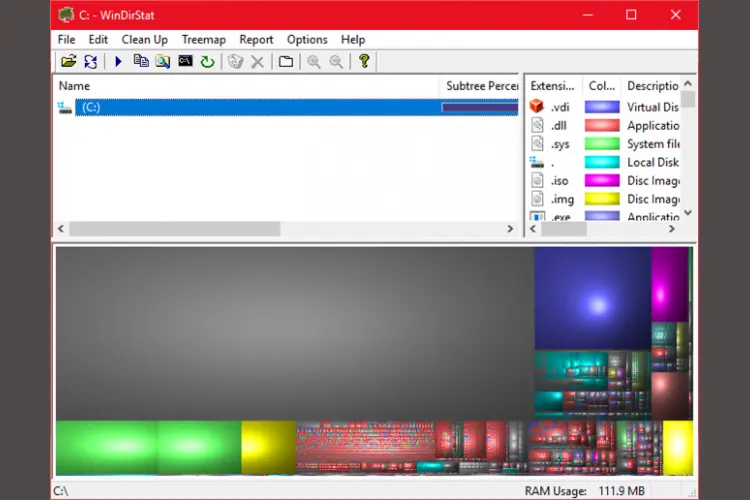Click the .img file type icon
Screen dimensions: 750x500
click(x=537, y=199)
